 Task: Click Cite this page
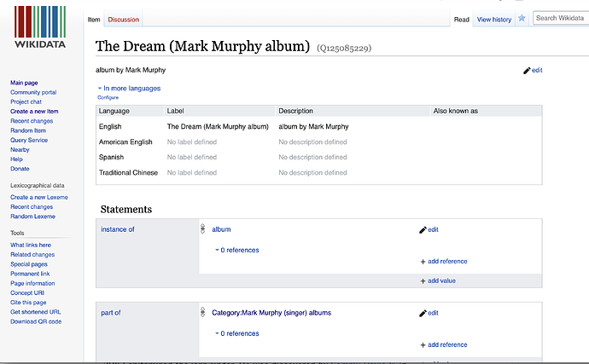pos(28,303)
